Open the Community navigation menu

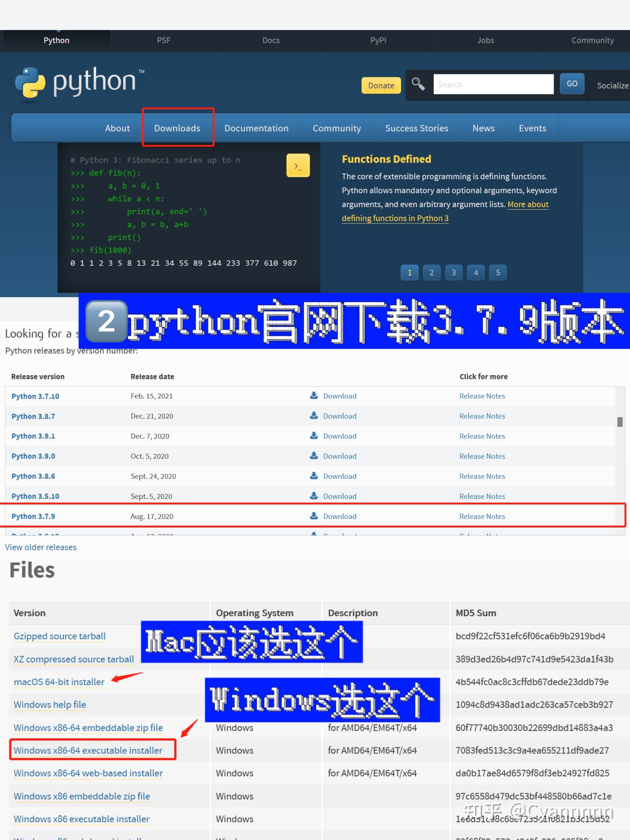pyautogui.click(x=337, y=128)
